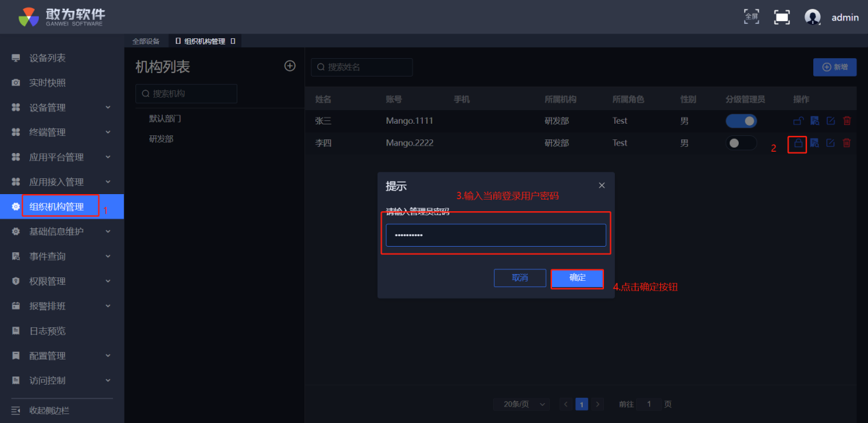The width and height of the screenshot is (868, 423).
Task: Select 默认部门 in the organization list
Action: (165, 118)
